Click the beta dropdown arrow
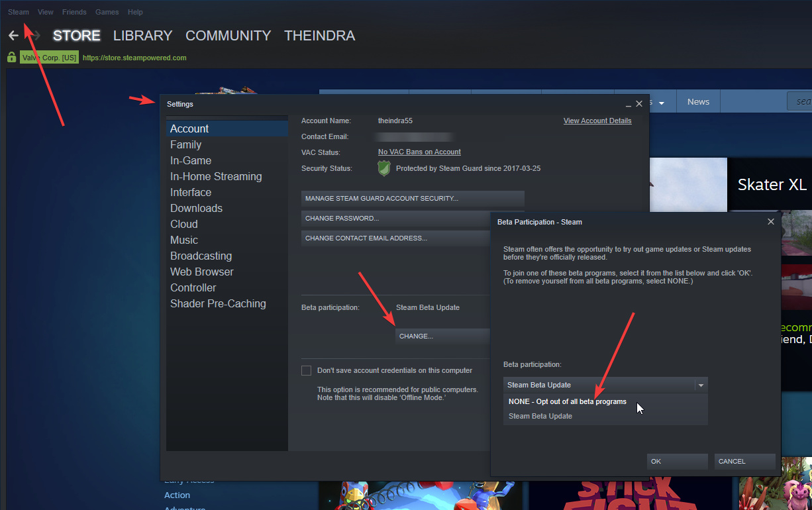812x510 pixels. pyautogui.click(x=700, y=385)
